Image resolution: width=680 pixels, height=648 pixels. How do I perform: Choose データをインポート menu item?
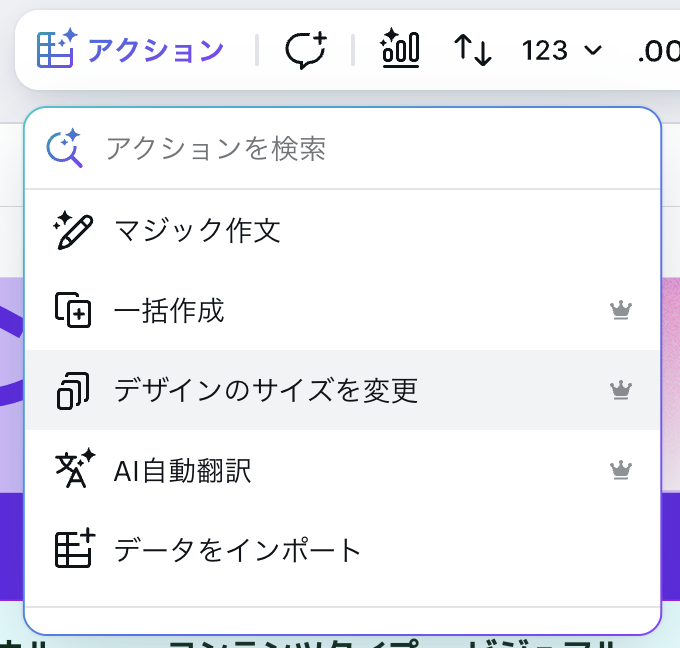point(343,550)
